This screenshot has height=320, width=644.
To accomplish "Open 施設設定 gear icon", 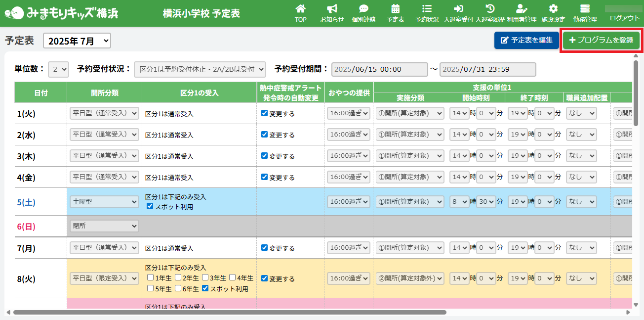I will pos(553,9).
